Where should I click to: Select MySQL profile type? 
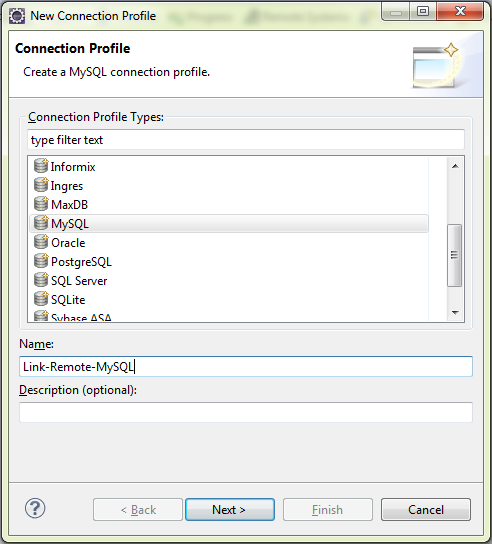[x=229, y=223]
